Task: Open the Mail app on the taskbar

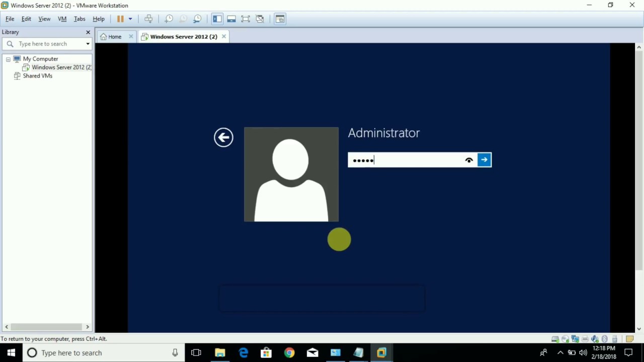Action: [312, 353]
